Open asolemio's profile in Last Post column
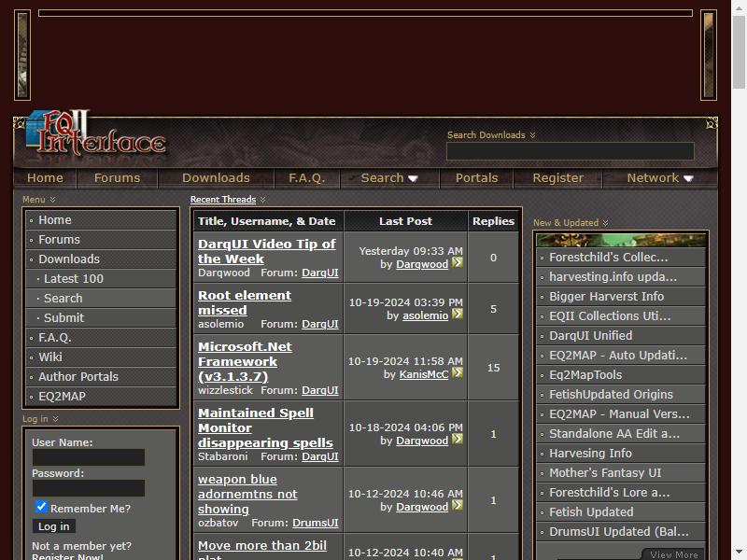 click(426, 315)
